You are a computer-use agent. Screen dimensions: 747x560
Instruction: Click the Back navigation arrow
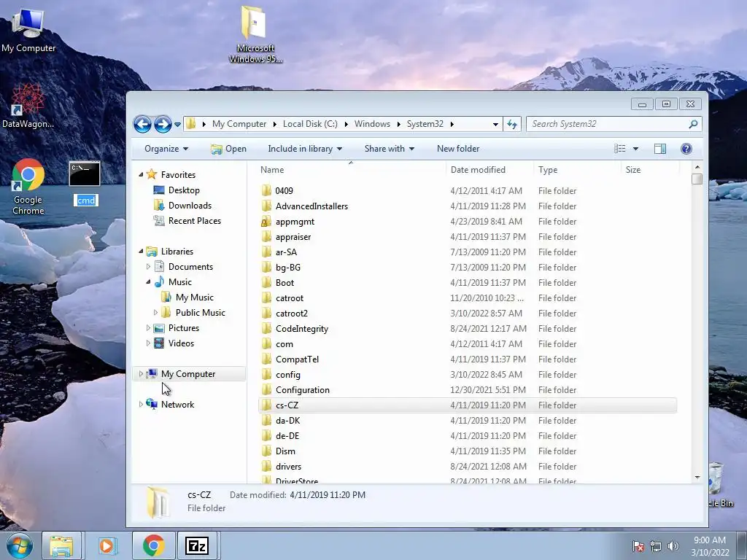[142, 124]
